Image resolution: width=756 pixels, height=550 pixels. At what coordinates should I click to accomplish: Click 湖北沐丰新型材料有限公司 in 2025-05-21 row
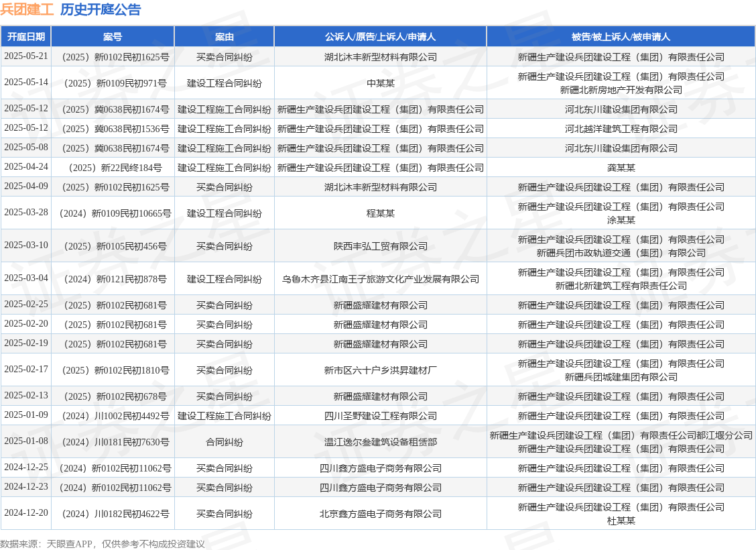tap(381, 57)
